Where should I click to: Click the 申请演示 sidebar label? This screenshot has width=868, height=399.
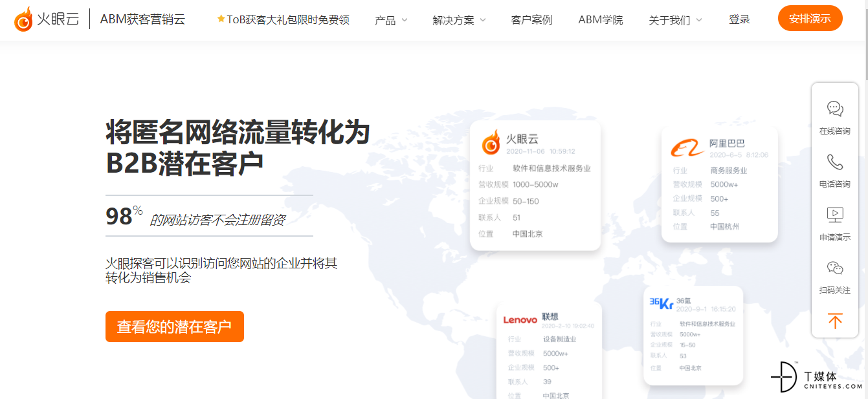835,237
